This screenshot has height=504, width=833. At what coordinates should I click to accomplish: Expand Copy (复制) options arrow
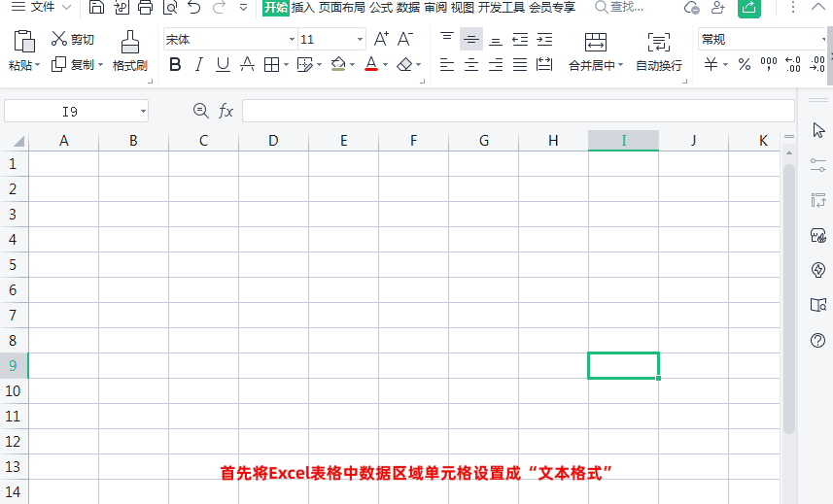click(100, 65)
